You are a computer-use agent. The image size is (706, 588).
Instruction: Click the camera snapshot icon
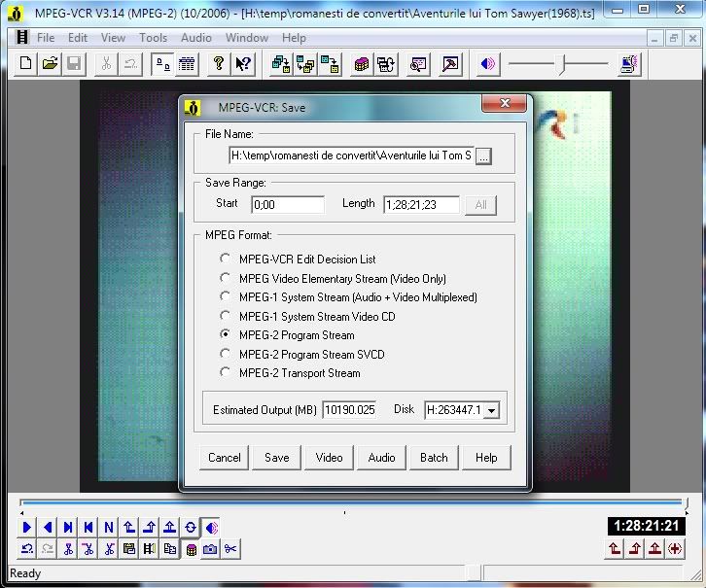pos(211,549)
